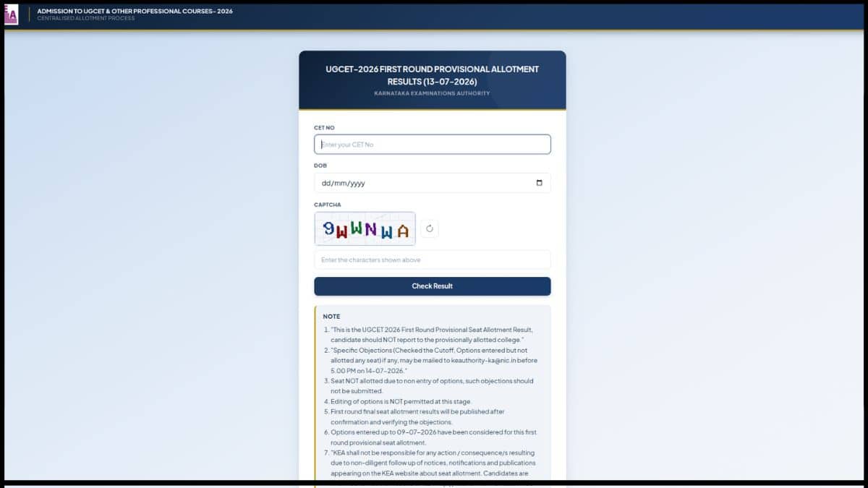The width and height of the screenshot is (868, 488).
Task: Focus the CET No input field
Action: click(433, 145)
